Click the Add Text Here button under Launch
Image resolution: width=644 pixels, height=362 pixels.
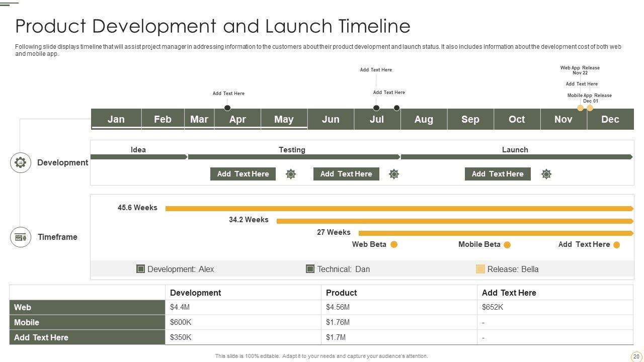click(x=498, y=174)
